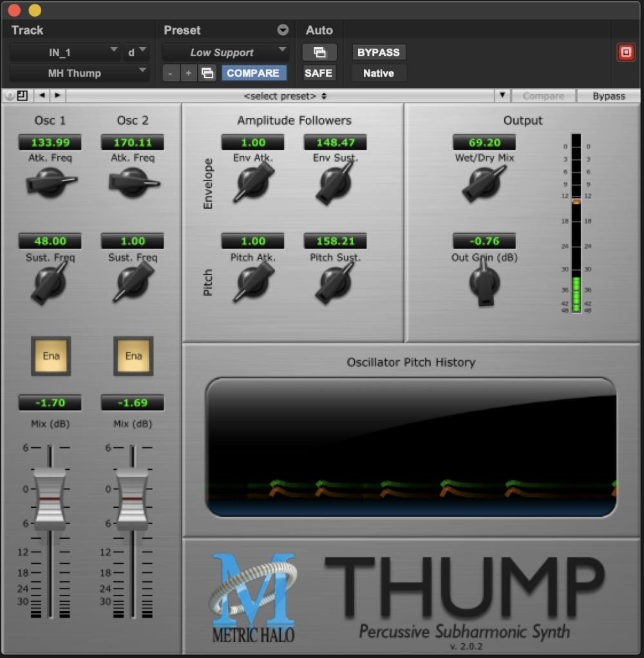This screenshot has height=658, width=644.
Task: Open the Low Support preset dropdown
Action: click(225, 52)
